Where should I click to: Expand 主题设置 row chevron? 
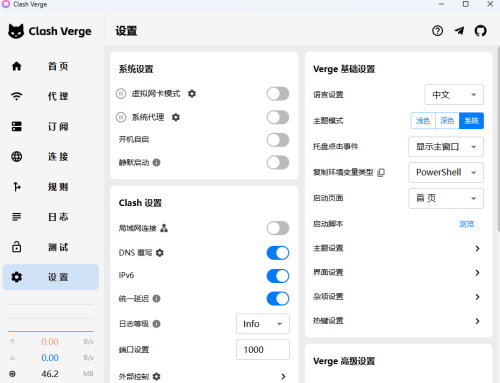(477, 248)
